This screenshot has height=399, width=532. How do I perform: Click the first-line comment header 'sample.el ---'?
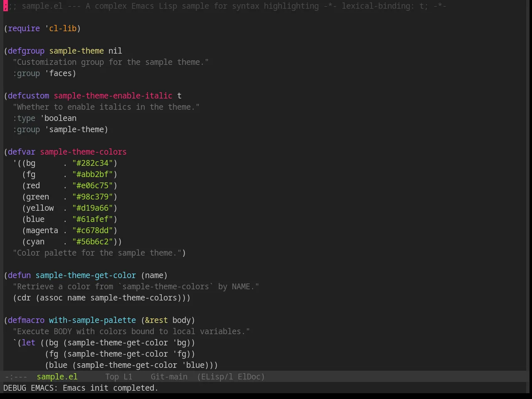(x=51, y=6)
